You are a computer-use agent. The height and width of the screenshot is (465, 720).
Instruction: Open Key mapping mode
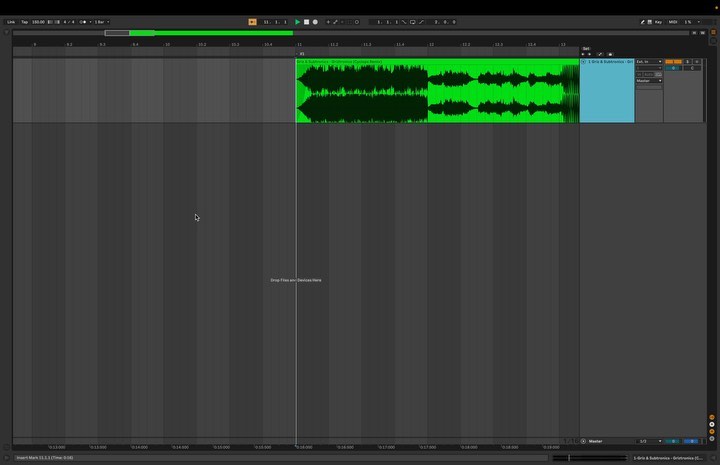(x=658, y=22)
